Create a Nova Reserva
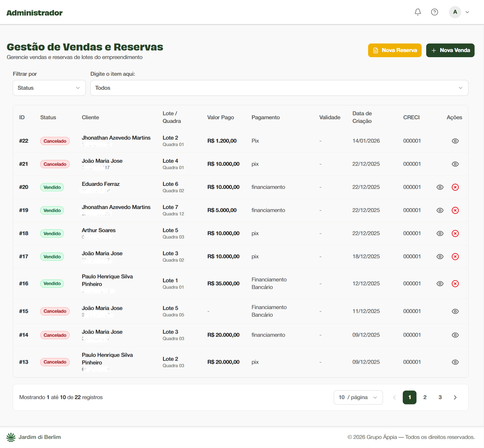The image size is (484, 448). click(x=395, y=50)
